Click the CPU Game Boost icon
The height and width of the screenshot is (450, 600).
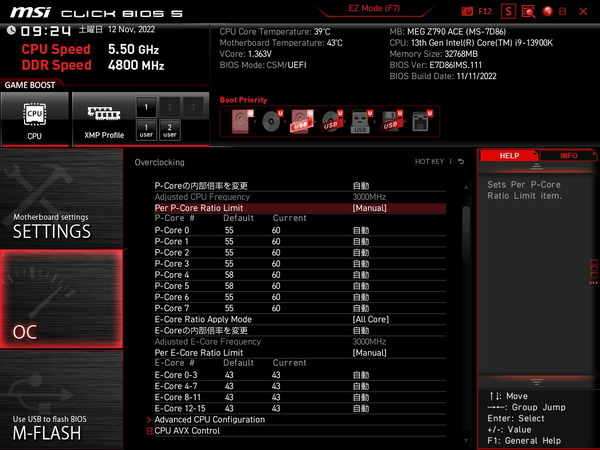click(x=35, y=119)
